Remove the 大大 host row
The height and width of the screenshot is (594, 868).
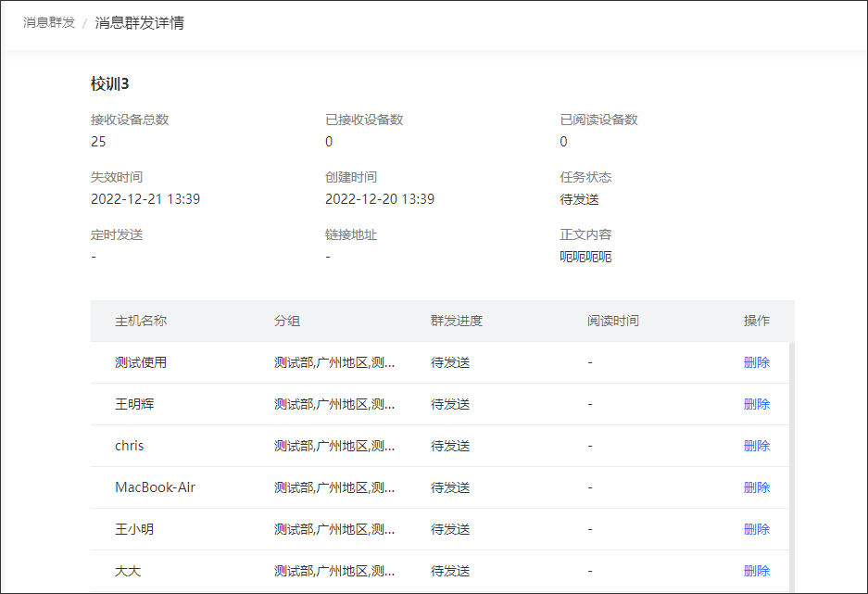tap(756, 571)
